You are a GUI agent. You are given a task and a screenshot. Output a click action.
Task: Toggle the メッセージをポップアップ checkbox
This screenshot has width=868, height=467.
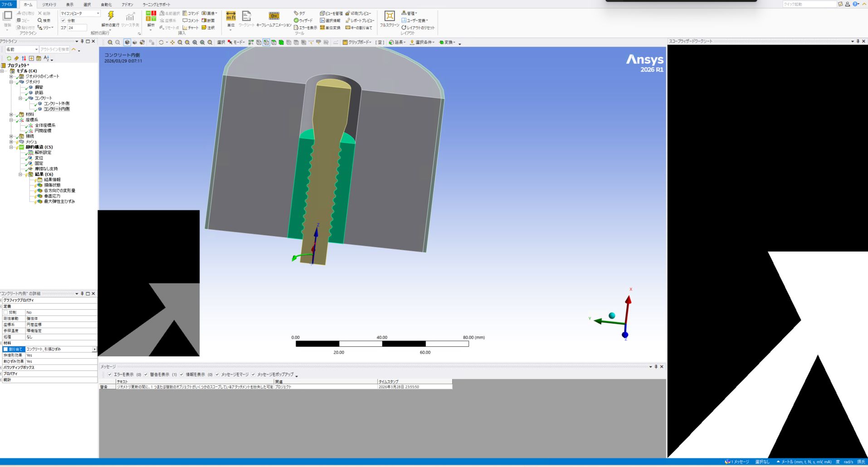click(x=253, y=375)
